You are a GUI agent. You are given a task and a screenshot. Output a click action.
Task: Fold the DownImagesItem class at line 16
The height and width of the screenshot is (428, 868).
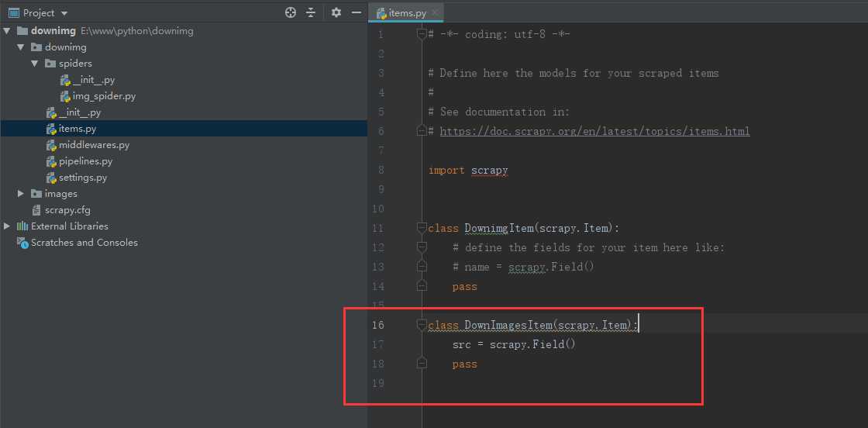click(422, 324)
